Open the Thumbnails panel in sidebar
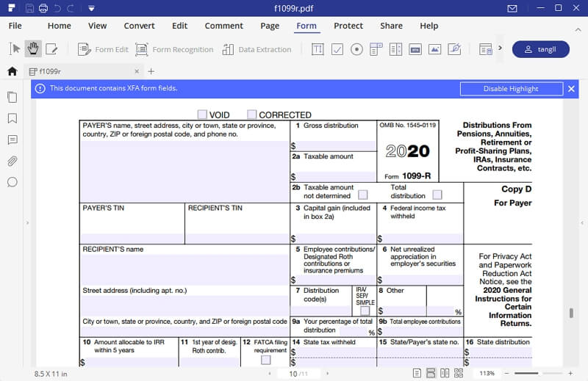Viewport: 588px width, 381px height. [12, 97]
